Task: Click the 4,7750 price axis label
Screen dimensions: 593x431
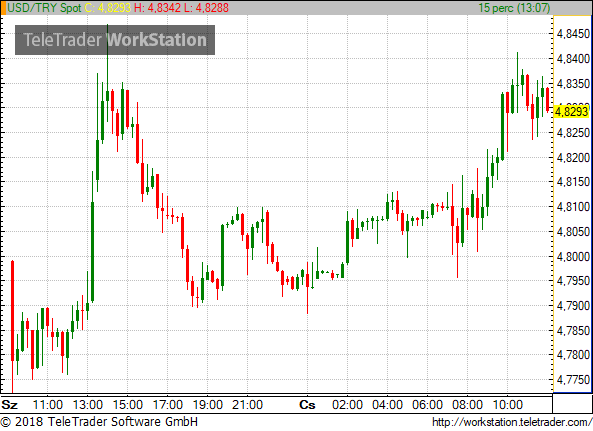Action: (x=573, y=380)
